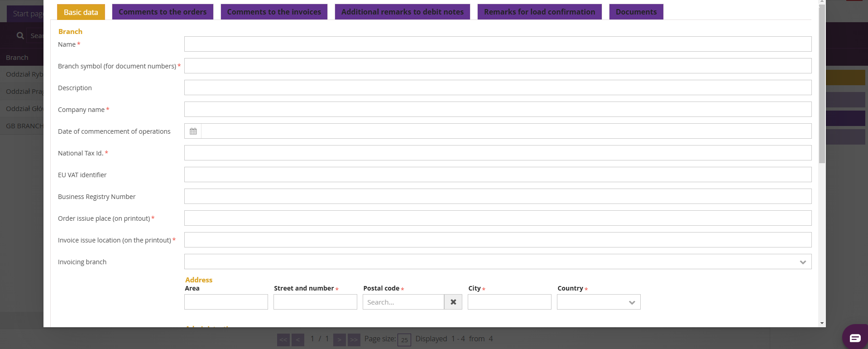Select the GB BRANCH row in background list
Viewport: 868px width, 349px height.
22,126
